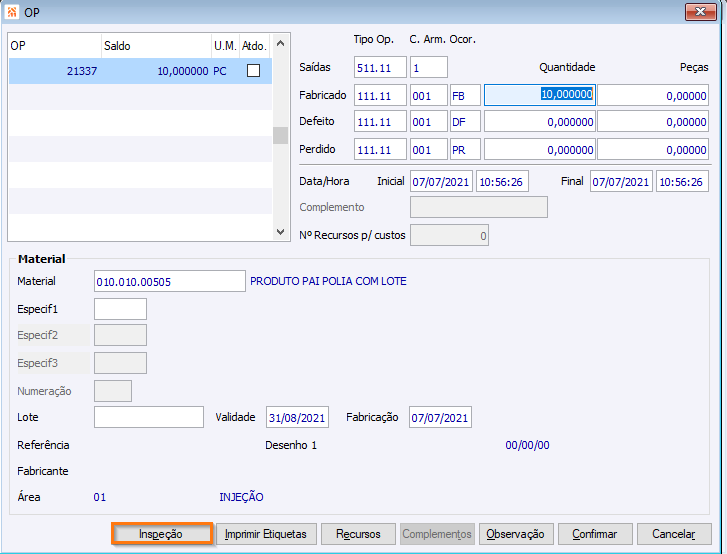Click the Perdido Peças field
The width and height of the screenshot is (727, 554).
653,149
